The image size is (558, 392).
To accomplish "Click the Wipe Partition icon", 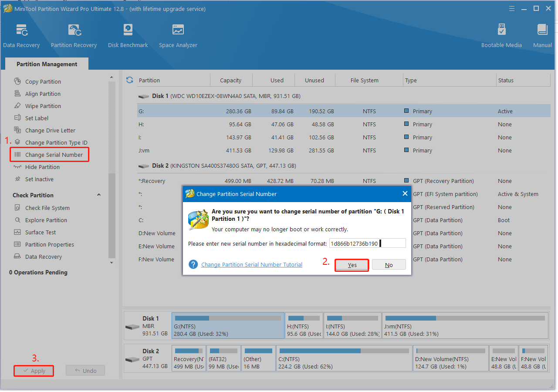I will coord(17,106).
